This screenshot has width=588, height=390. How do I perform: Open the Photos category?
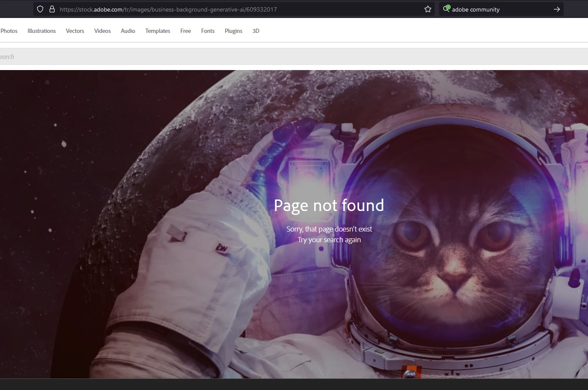(x=9, y=31)
